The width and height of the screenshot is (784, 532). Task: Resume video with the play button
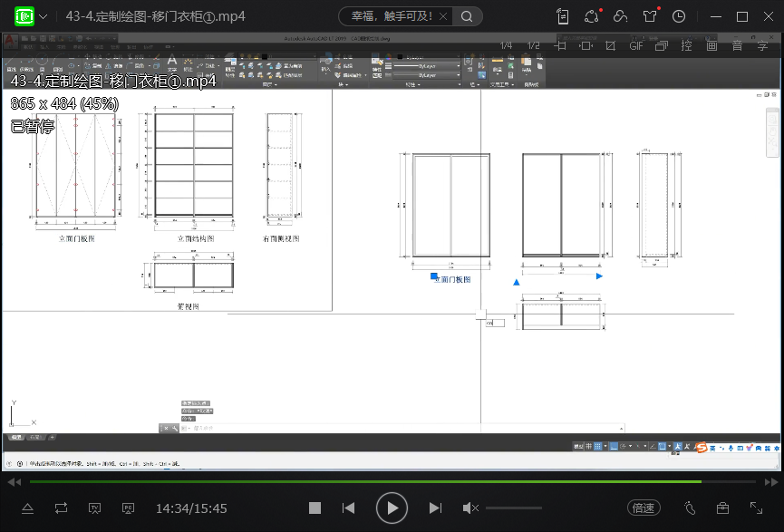click(392, 508)
